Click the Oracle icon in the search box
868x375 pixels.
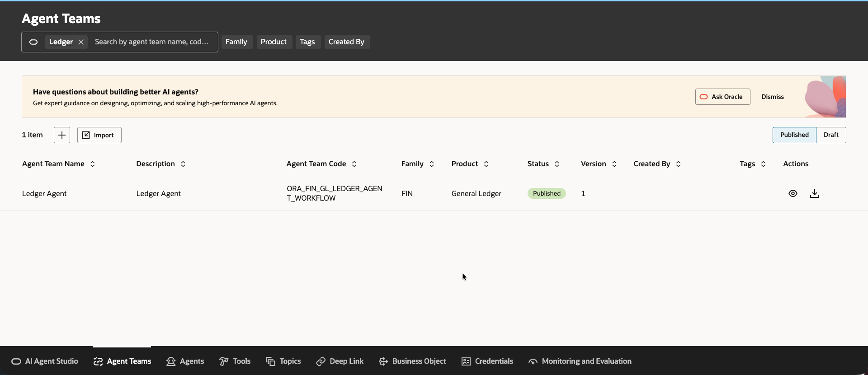[33, 42]
